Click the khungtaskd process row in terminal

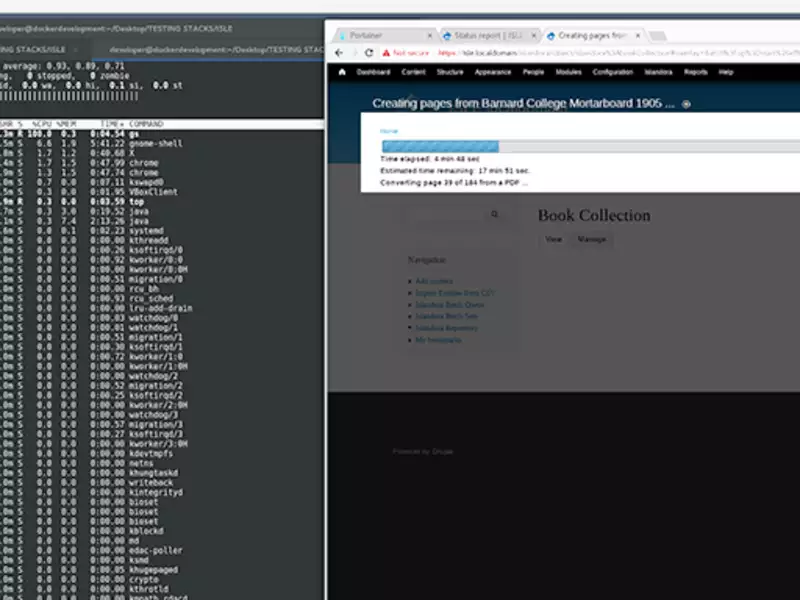click(x=162, y=473)
